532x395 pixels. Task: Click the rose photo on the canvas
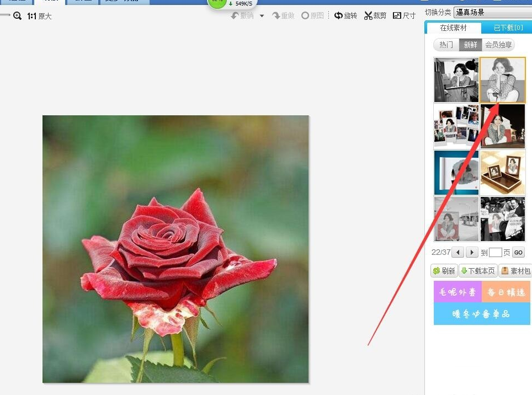pos(175,249)
